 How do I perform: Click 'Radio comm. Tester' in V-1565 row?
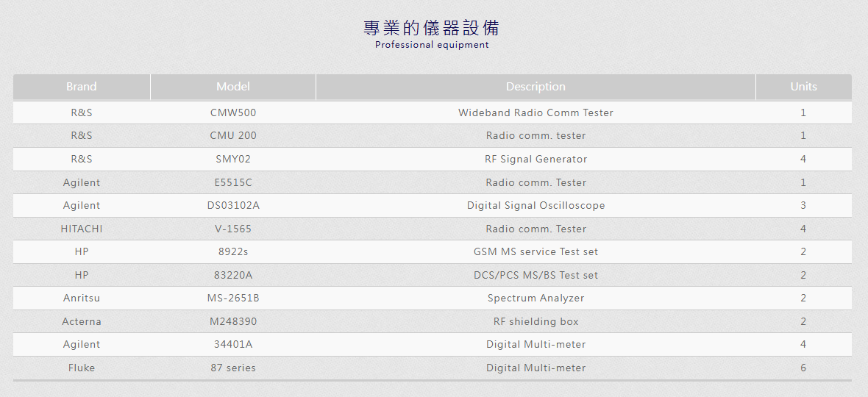pyautogui.click(x=536, y=229)
